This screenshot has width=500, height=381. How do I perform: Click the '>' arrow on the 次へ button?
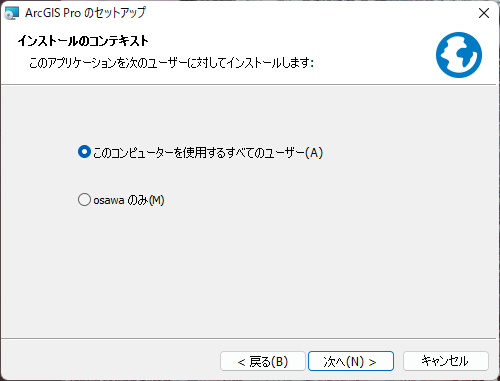tap(372, 362)
